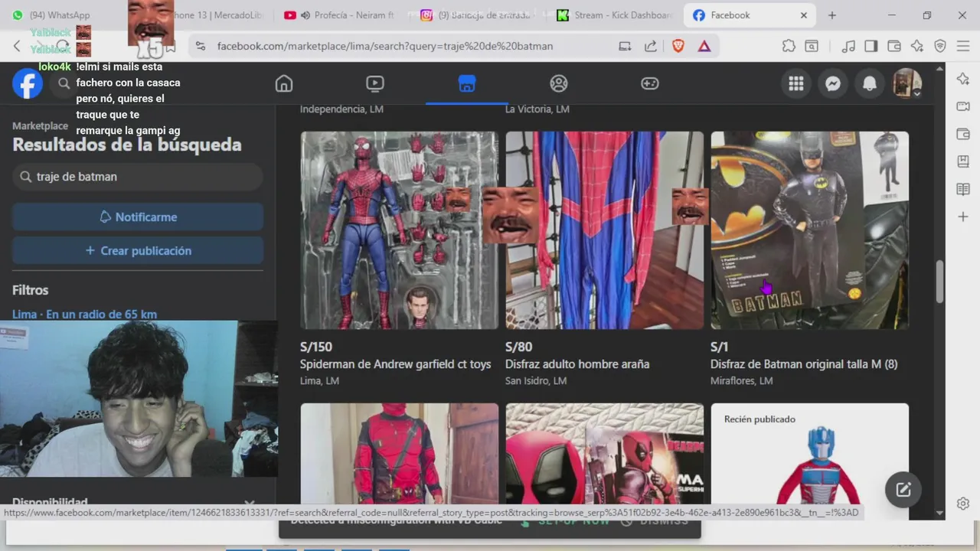The image size is (980, 551).
Task: Open bookmarks icon in right sidebar
Action: point(963,161)
